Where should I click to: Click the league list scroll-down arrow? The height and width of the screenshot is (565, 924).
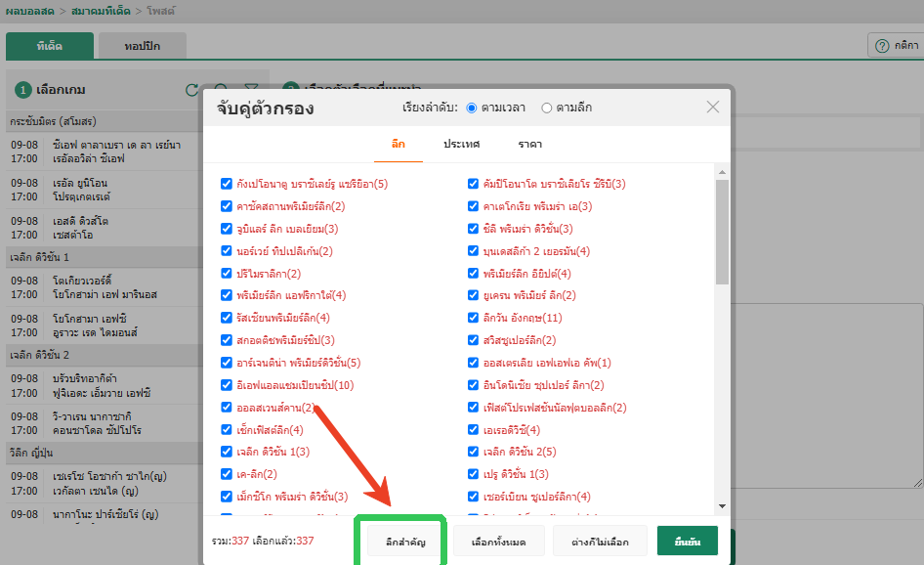(x=722, y=506)
